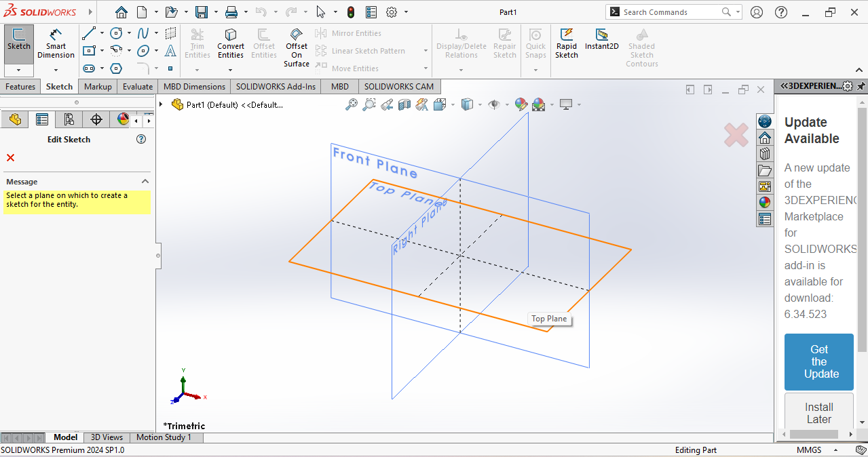868x457 pixels.
Task: Switch to the MBD Dimensions tab
Action: click(x=194, y=86)
